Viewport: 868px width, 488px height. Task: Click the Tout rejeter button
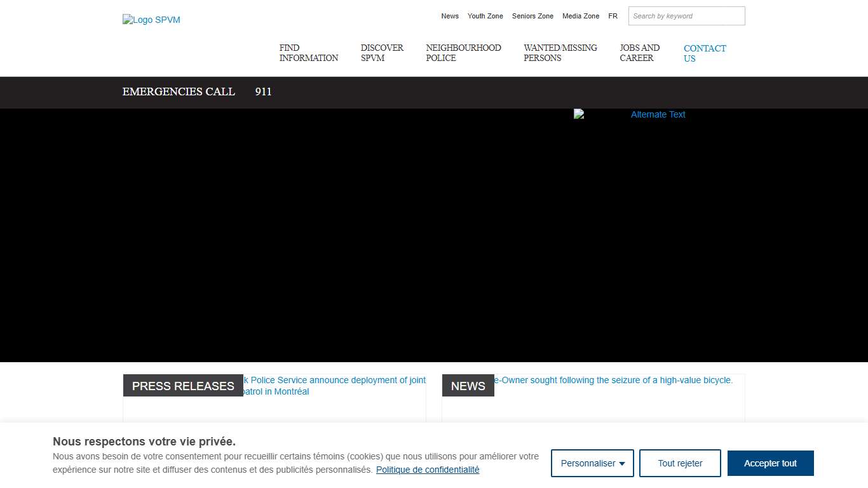click(679, 463)
